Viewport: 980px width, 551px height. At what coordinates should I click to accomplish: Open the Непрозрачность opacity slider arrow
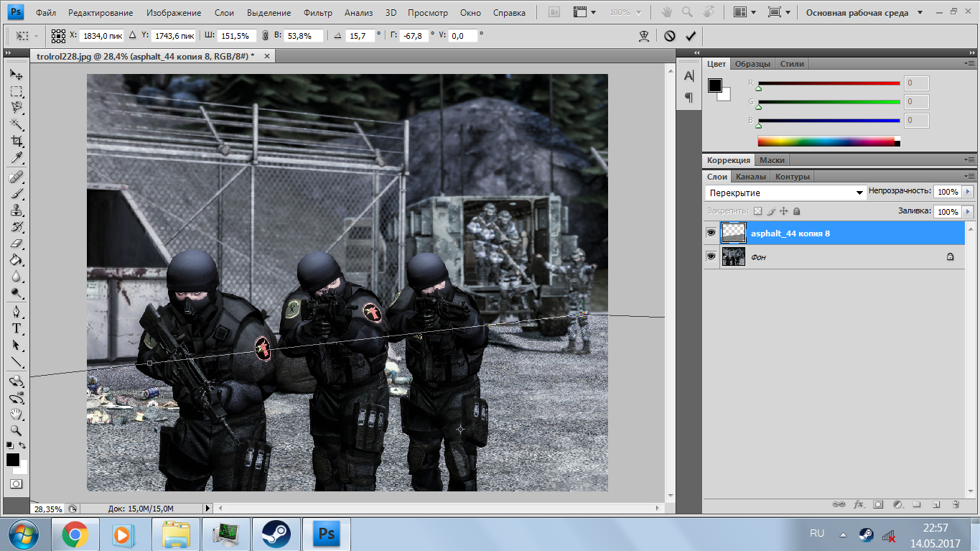click(x=968, y=192)
